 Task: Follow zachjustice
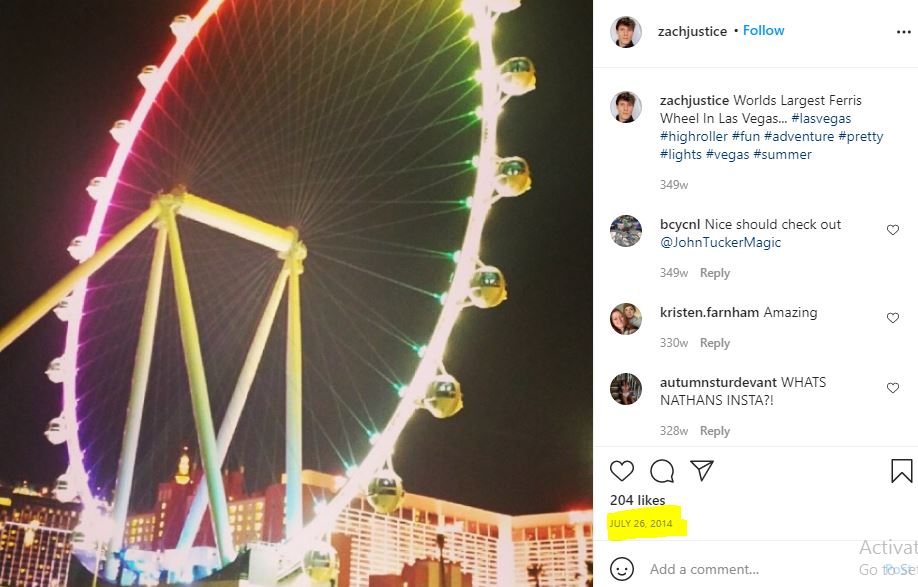763,30
